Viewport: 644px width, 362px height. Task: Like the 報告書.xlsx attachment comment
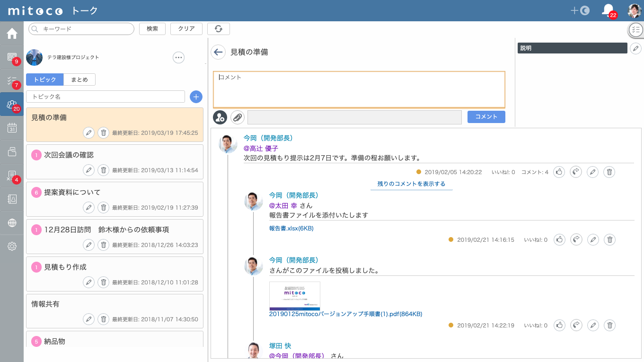pyautogui.click(x=559, y=239)
